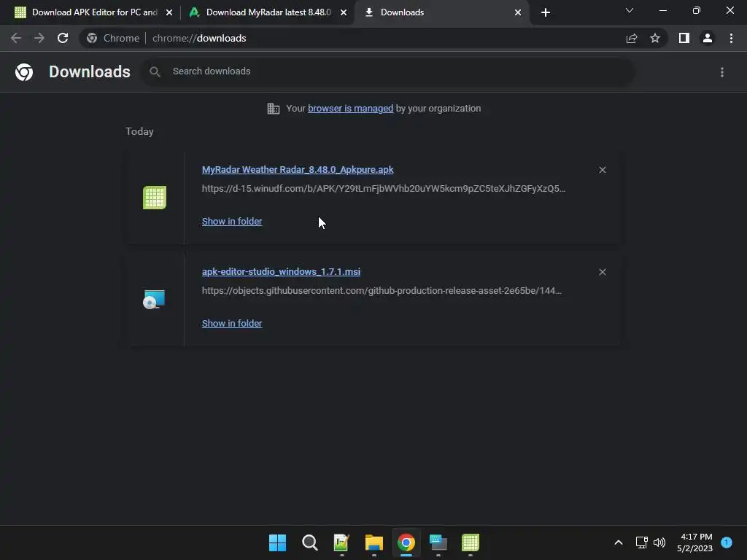Viewport: 747px width, 560px height.
Task: Click the Chrome taskbar icon
Action: point(406,542)
